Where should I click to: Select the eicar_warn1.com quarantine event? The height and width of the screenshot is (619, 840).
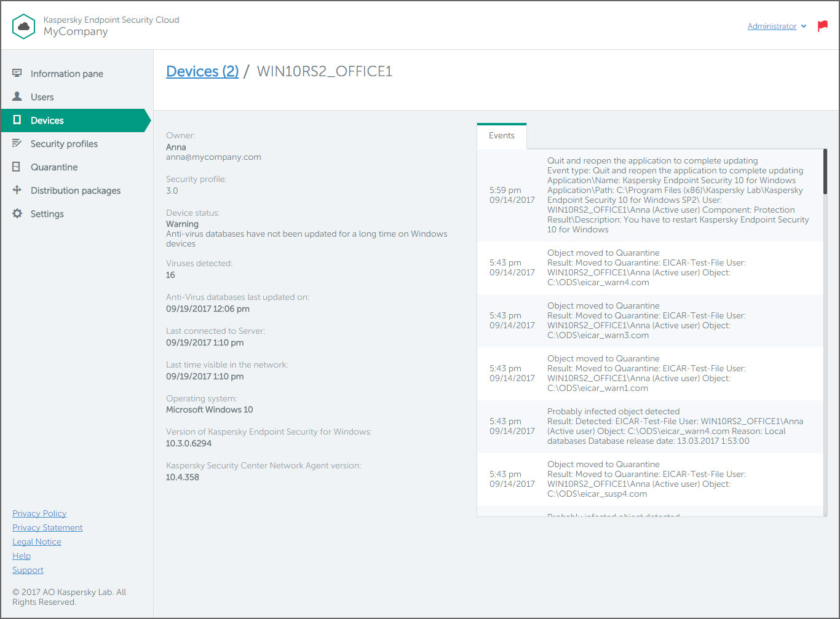pos(650,373)
